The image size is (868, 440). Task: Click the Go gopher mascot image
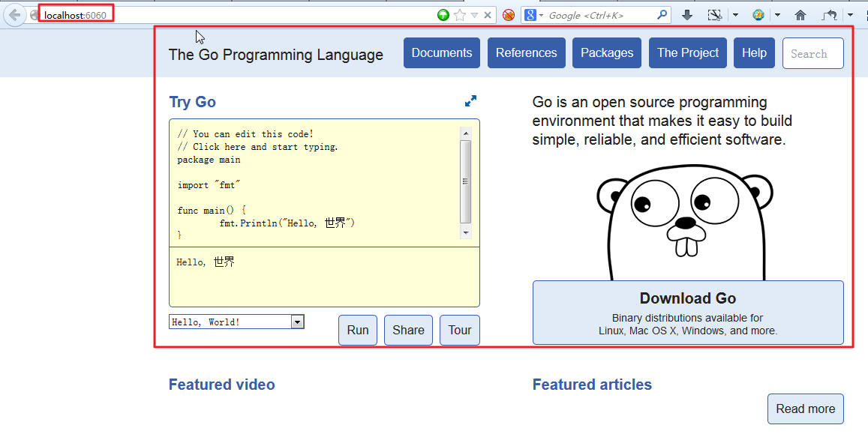click(685, 222)
